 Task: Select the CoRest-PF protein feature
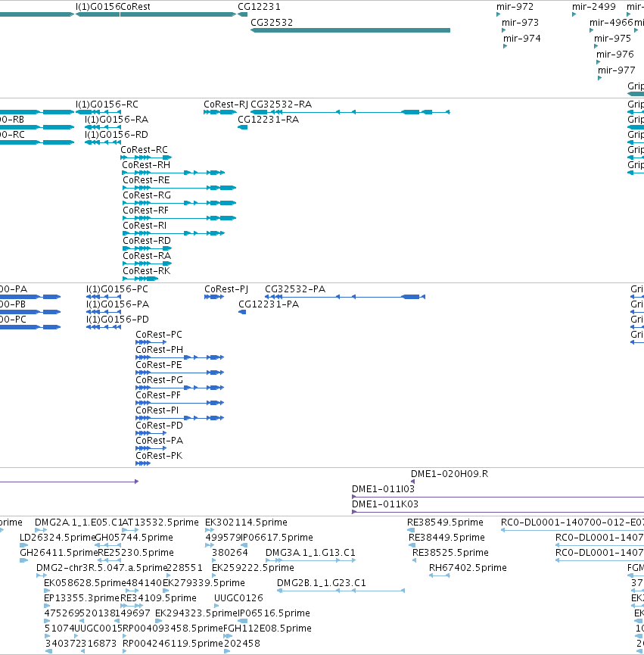pos(180,403)
